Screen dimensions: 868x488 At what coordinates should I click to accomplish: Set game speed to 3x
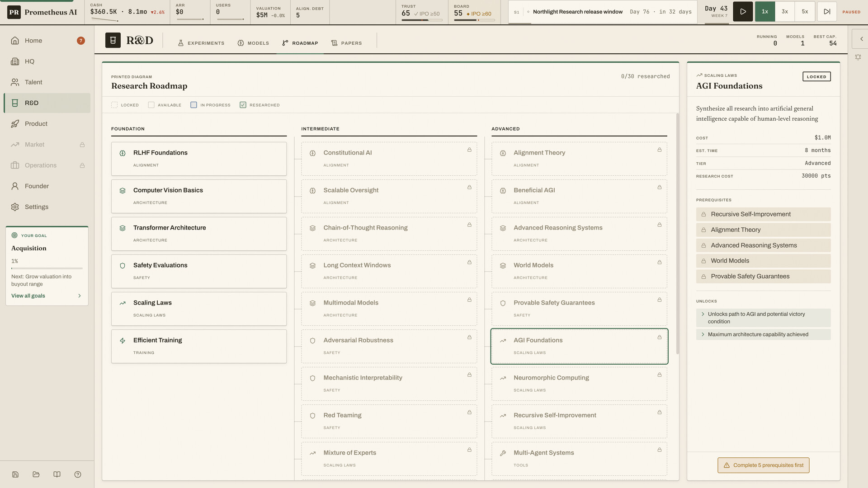coord(785,12)
